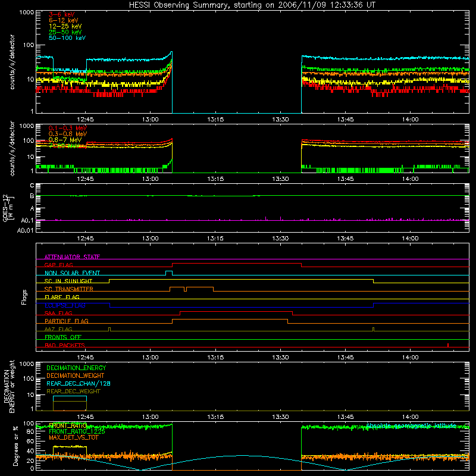Select the SC_IN_SUNLIGHT flag label
476x476 pixels.
68,281
